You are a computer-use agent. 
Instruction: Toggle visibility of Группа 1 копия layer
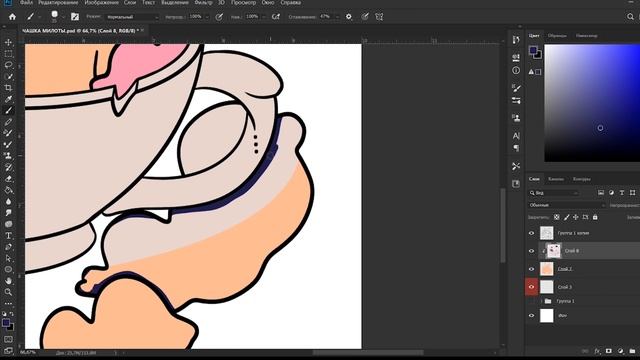coord(531,233)
